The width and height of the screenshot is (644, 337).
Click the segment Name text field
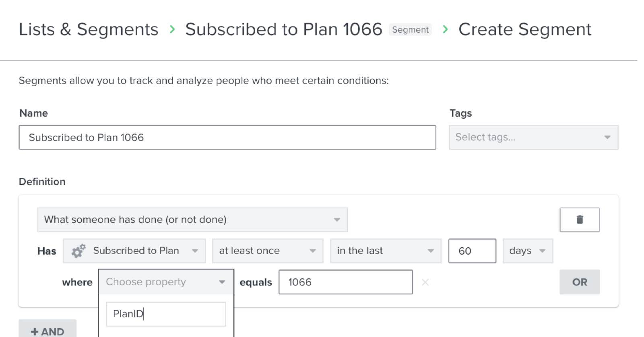(x=227, y=138)
